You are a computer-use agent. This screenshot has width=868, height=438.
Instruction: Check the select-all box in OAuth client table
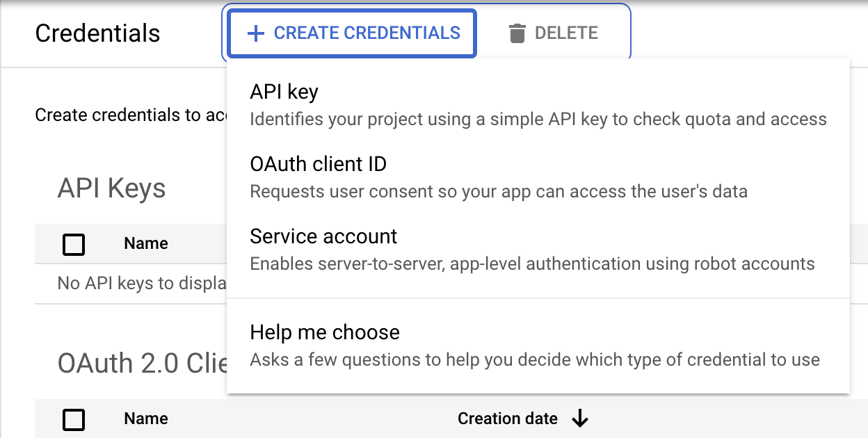point(72,419)
